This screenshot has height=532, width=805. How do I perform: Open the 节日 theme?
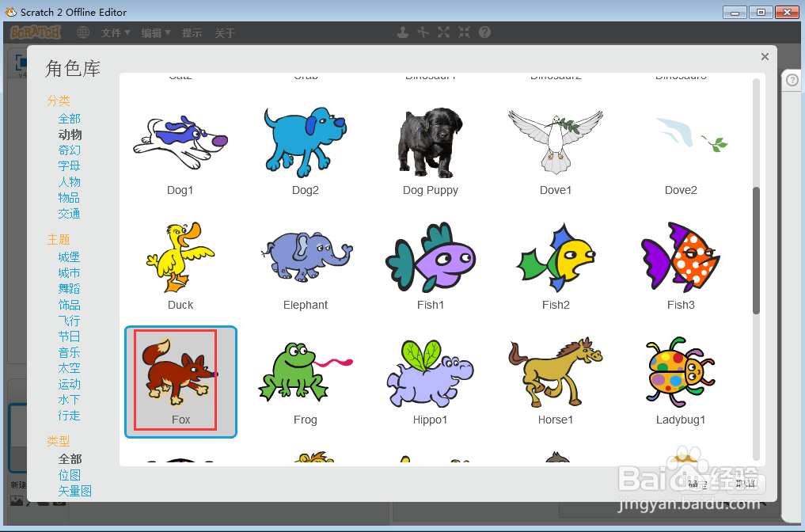click(x=70, y=336)
